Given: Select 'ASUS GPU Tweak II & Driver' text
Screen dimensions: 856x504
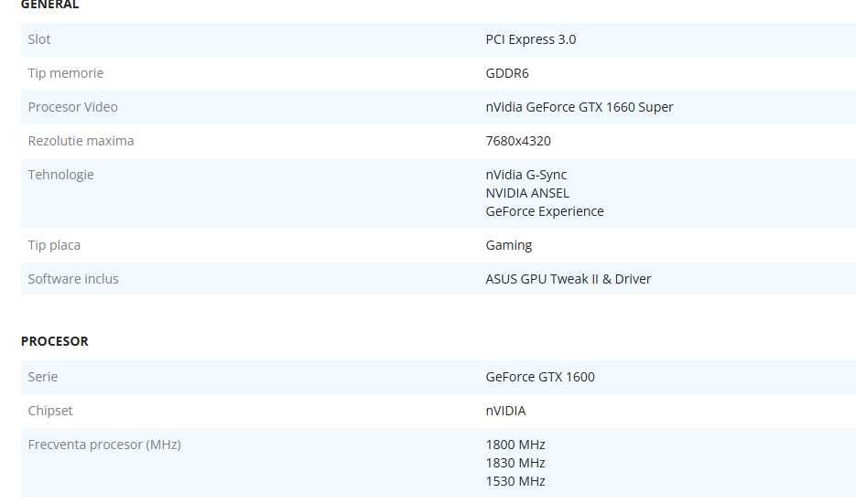Looking at the screenshot, I should pyautogui.click(x=569, y=279).
